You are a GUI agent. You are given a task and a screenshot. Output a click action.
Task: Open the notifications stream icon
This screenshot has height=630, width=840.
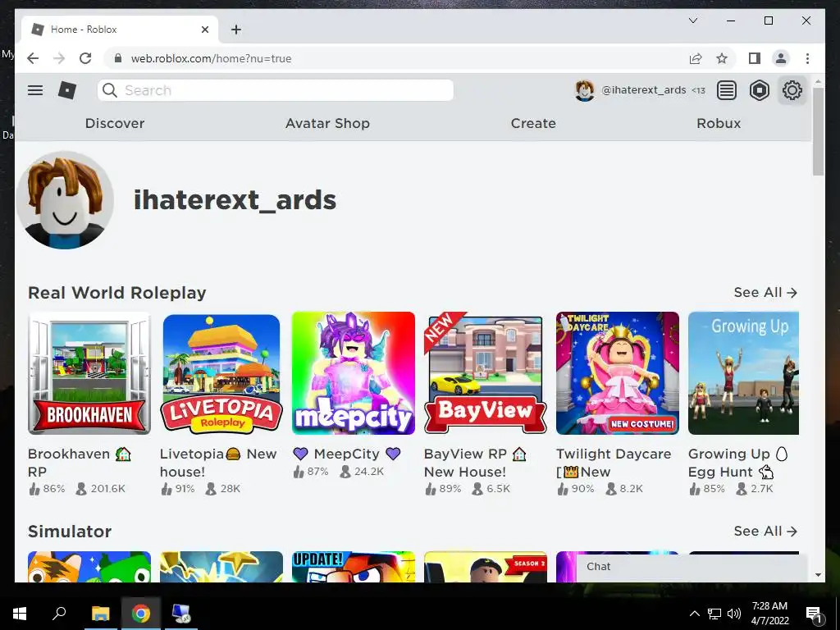727,90
